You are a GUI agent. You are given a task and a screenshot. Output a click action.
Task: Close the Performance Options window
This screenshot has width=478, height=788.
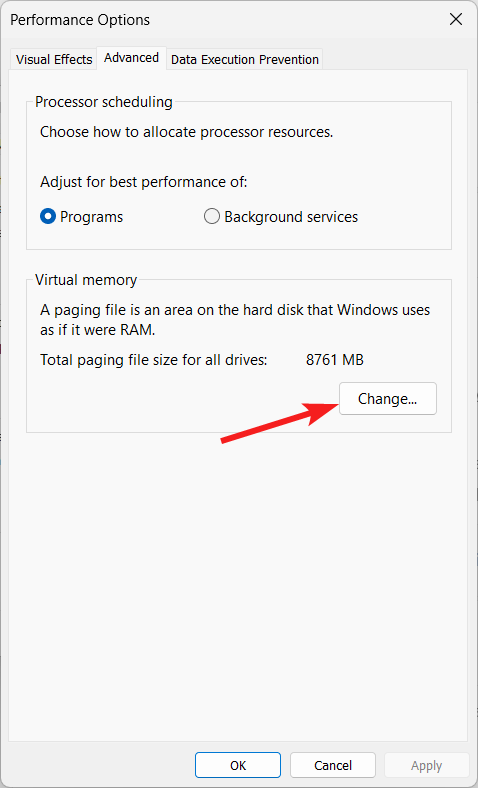tap(455, 20)
